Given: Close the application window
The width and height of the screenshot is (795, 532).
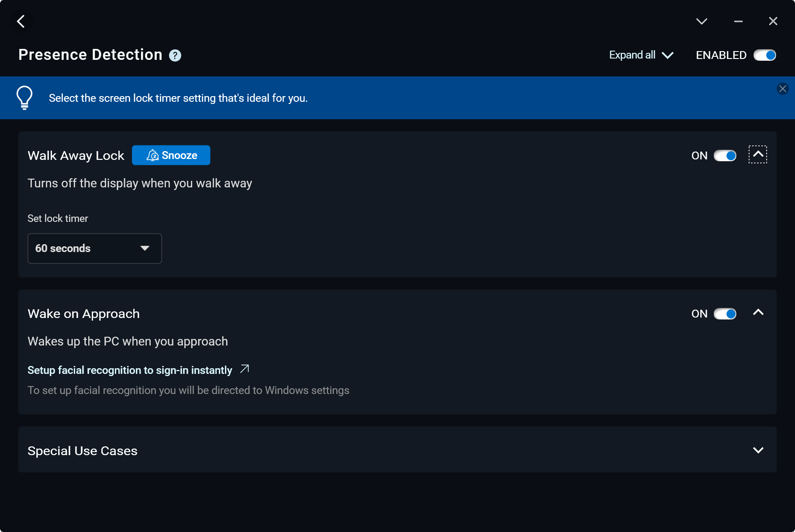Looking at the screenshot, I should click(773, 21).
